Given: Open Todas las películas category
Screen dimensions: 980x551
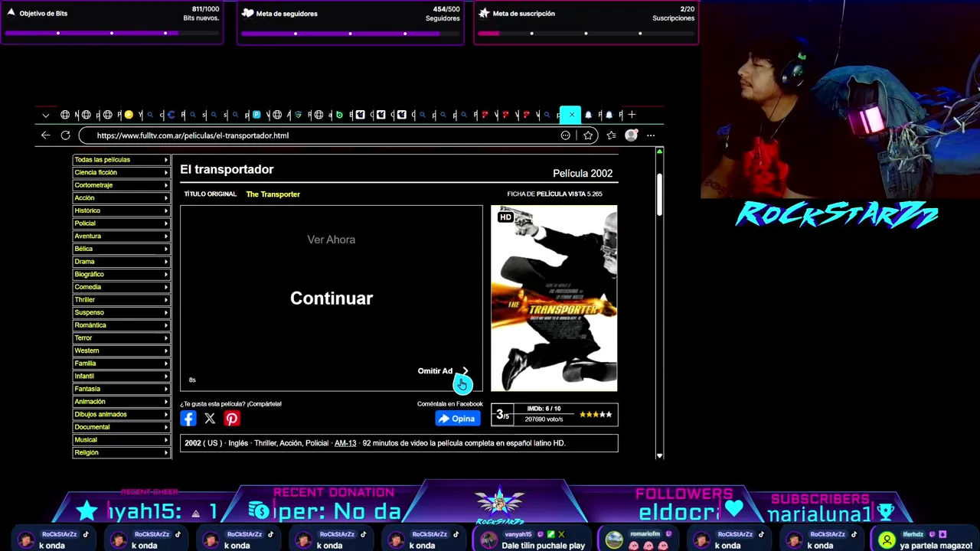Looking at the screenshot, I should tap(121, 160).
